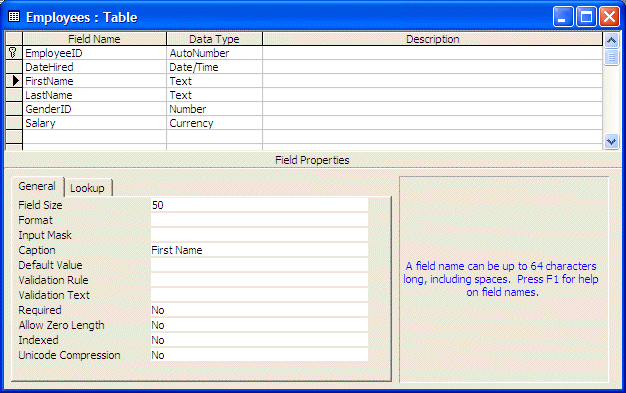Open the Date/Time data type cell
626x393 pixels.
coord(214,67)
